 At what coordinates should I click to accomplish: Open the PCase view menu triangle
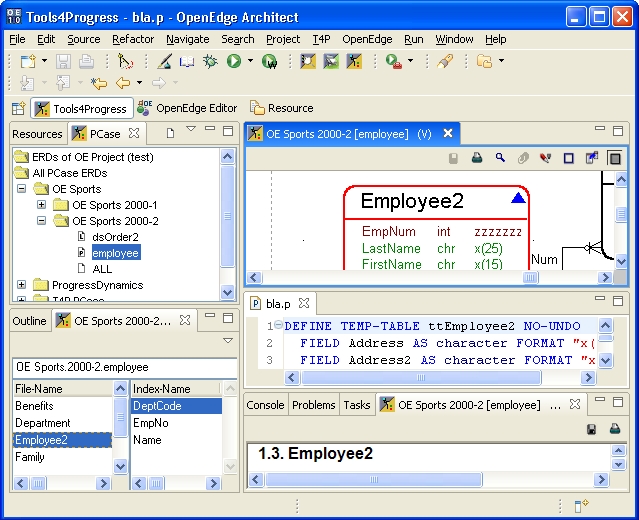coord(191,129)
